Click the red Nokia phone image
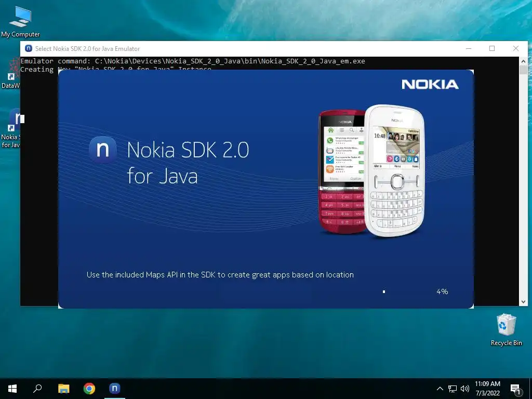532x399 pixels. [x=341, y=171]
